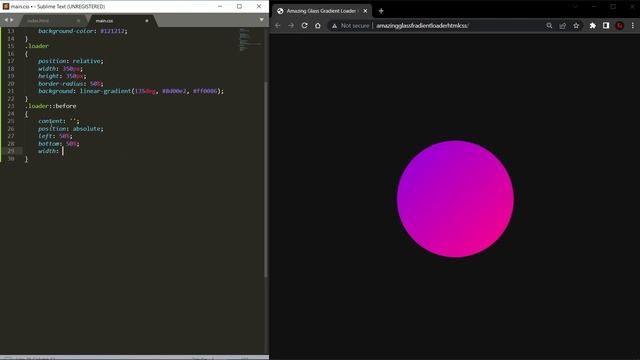Click the '.loader::before' selector text
This screenshot has width=640, height=360.
[51, 106]
